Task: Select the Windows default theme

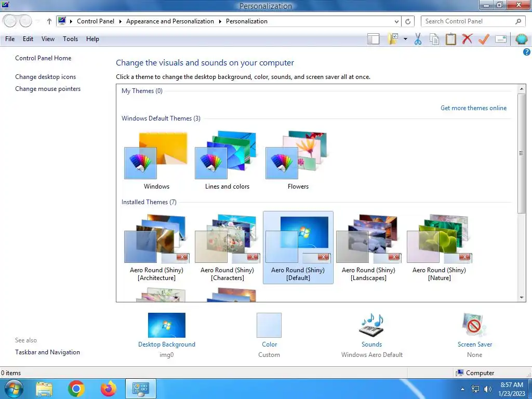Action: (x=156, y=160)
